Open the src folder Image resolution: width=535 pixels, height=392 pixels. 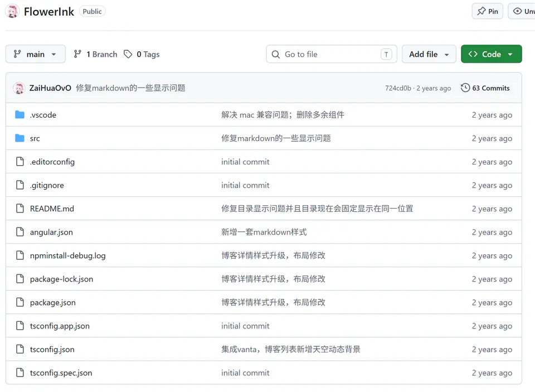35,139
